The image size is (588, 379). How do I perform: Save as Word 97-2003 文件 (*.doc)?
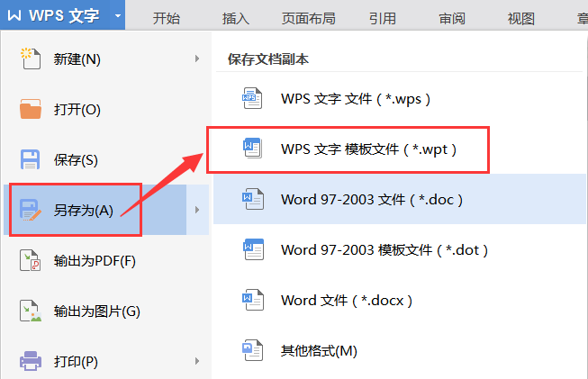tap(400, 199)
